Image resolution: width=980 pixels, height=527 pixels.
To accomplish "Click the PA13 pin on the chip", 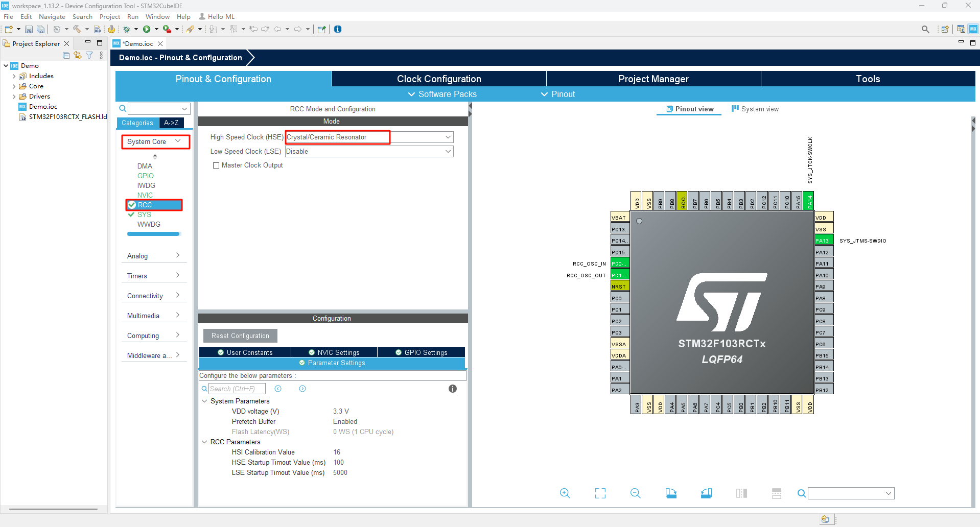I will pyautogui.click(x=824, y=241).
